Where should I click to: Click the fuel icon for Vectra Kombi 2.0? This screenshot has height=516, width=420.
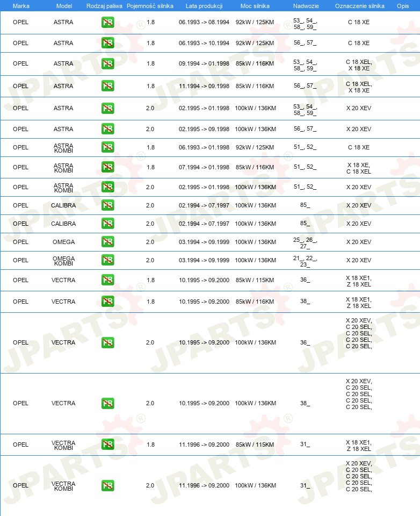click(107, 485)
